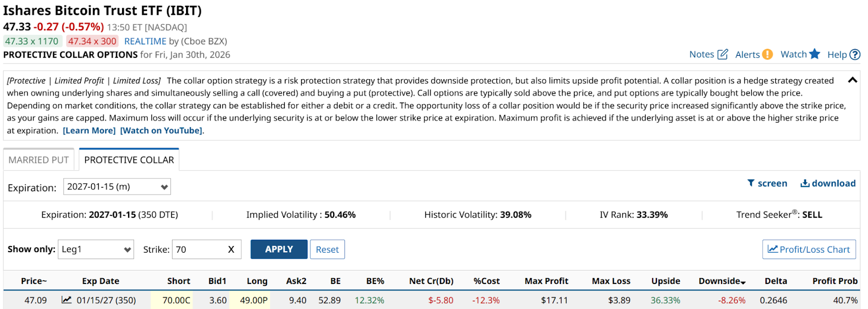Select the Protective Collar tab
The image size is (868, 309).
129,160
